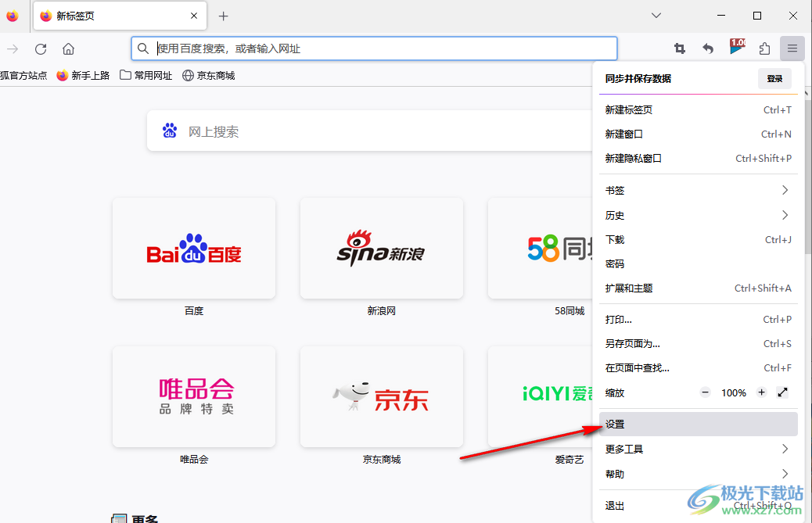Open 密码 from the menu
Image resolution: width=812 pixels, height=523 pixels.
tap(698, 263)
